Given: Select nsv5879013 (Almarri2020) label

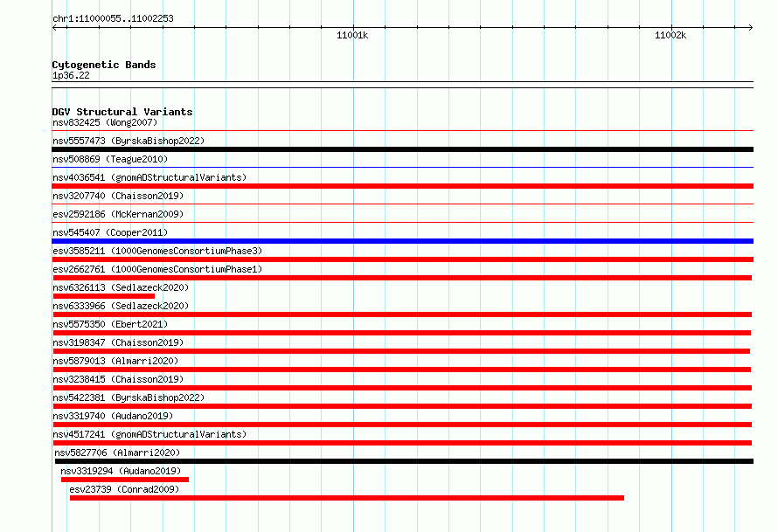Looking at the screenshot, I should (115, 361).
